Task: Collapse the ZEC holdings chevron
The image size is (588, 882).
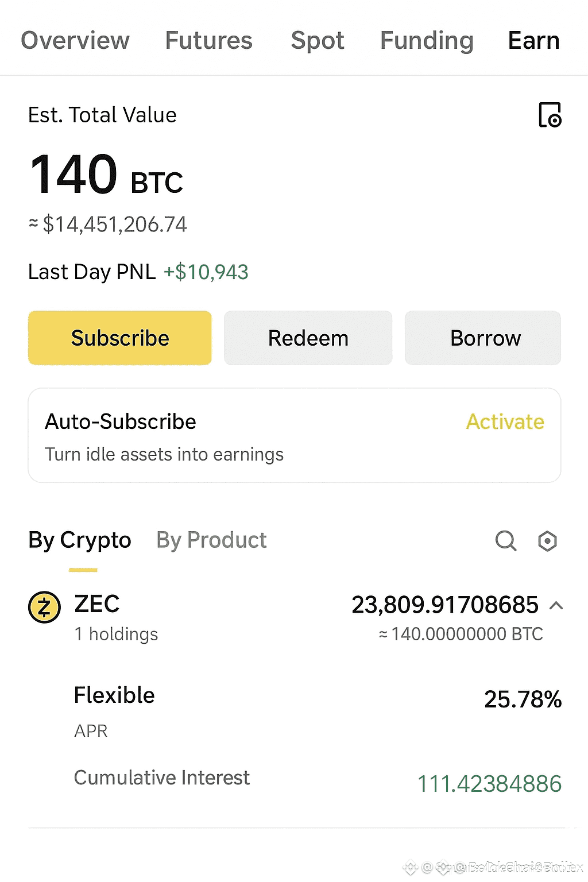Action: coord(556,605)
